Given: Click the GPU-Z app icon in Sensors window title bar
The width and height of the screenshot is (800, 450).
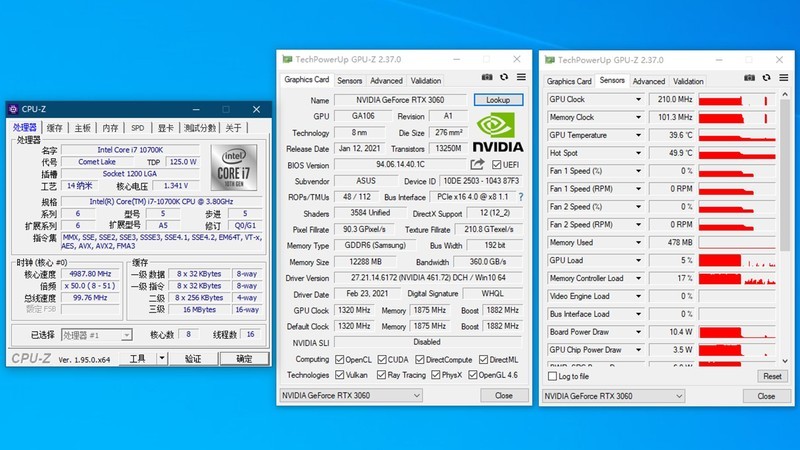Looking at the screenshot, I should click(549, 60).
